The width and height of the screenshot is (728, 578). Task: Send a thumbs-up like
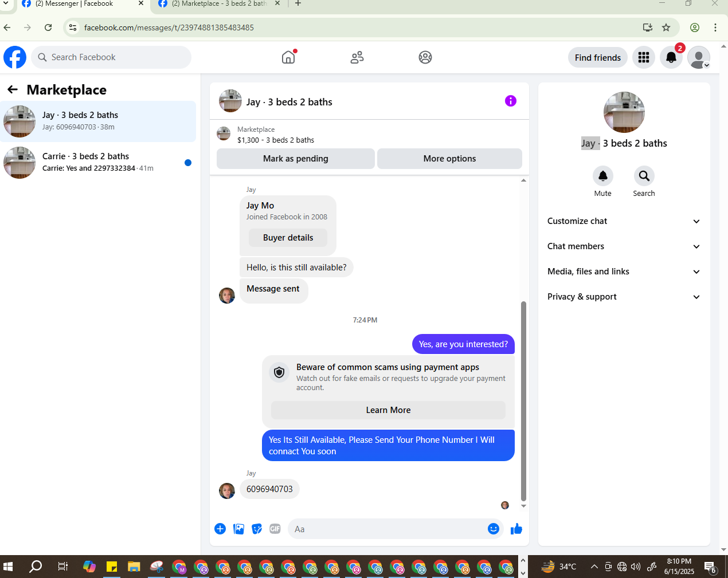(516, 529)
